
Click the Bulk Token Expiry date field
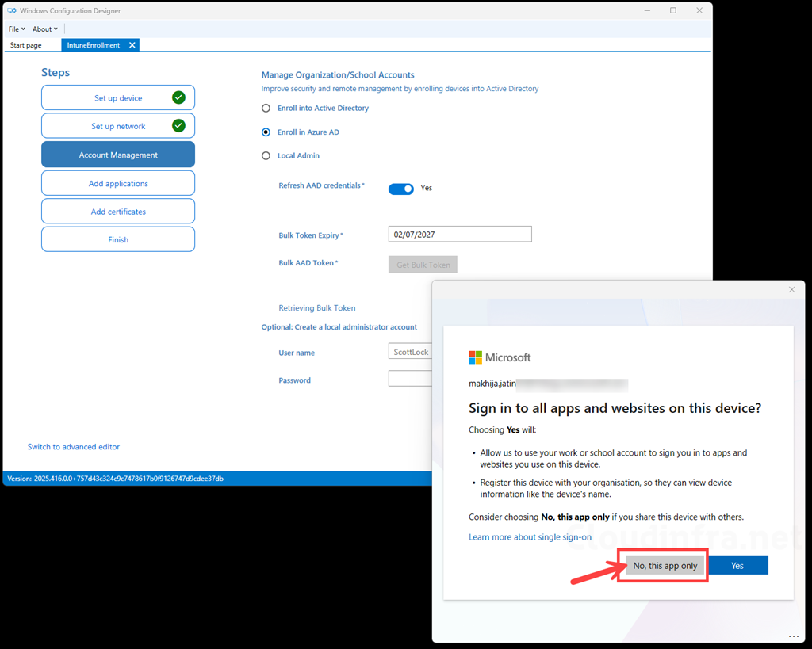[460, 235]
